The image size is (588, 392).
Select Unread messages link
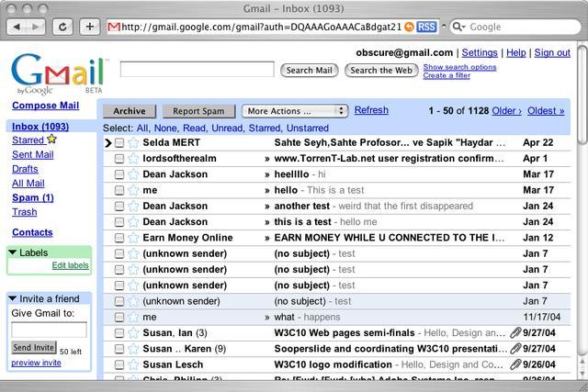click(x=227, y=129)
